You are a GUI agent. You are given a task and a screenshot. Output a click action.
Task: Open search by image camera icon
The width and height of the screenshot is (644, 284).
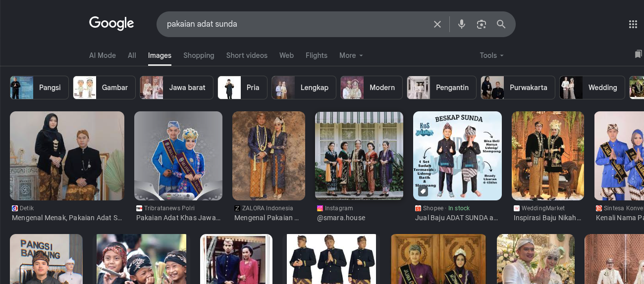481,24
